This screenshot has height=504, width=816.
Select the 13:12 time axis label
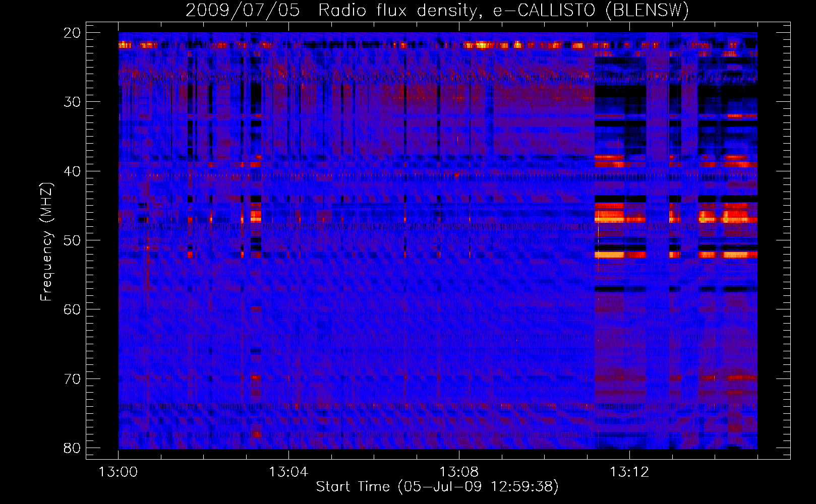[x=629, y=472]
